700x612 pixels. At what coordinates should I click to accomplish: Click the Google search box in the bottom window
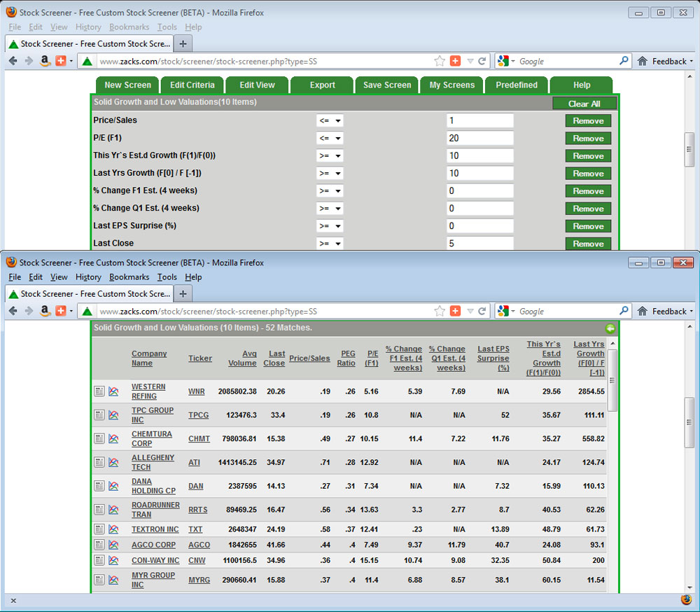pyautogui.click(x=568, y=312)
